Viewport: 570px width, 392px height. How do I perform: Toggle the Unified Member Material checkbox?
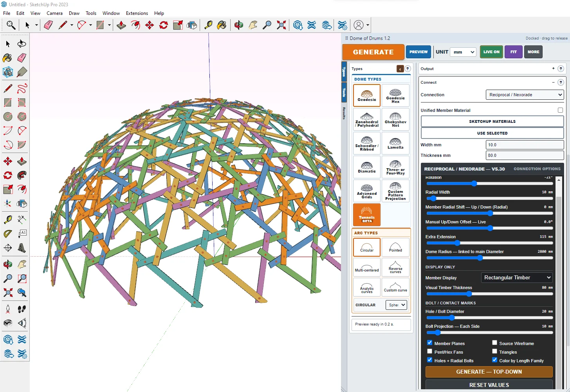point(560,110)
